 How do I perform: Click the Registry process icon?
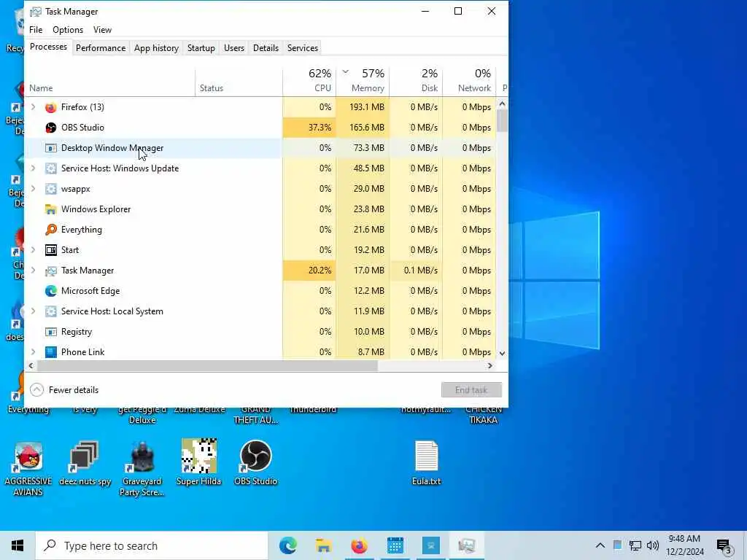coord(50,332)
